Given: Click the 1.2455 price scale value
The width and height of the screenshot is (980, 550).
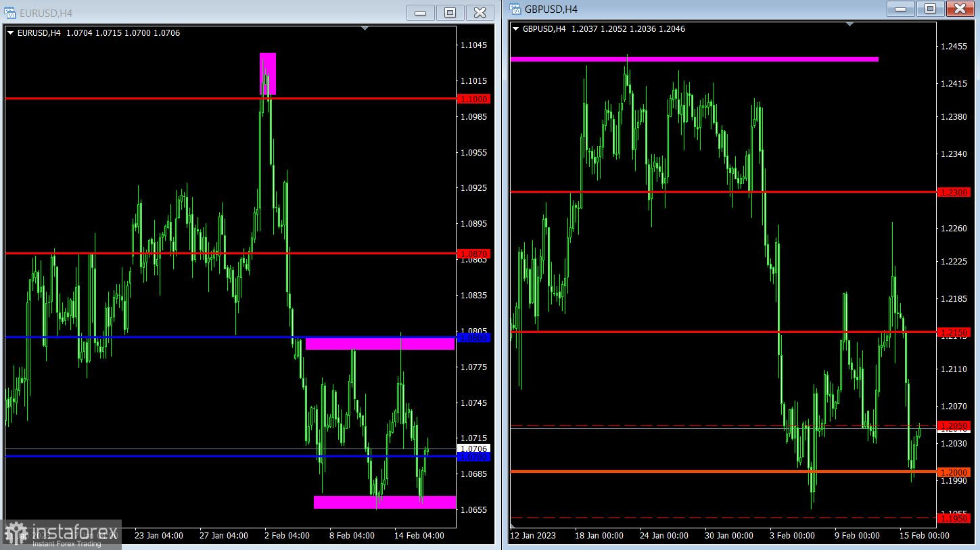Looking at the screenshot, I should [x=954, y=47].
